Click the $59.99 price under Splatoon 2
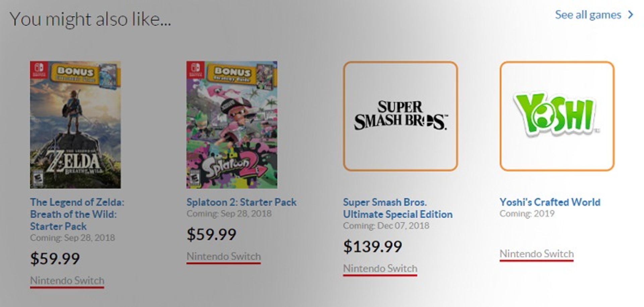 pos(211,234)
